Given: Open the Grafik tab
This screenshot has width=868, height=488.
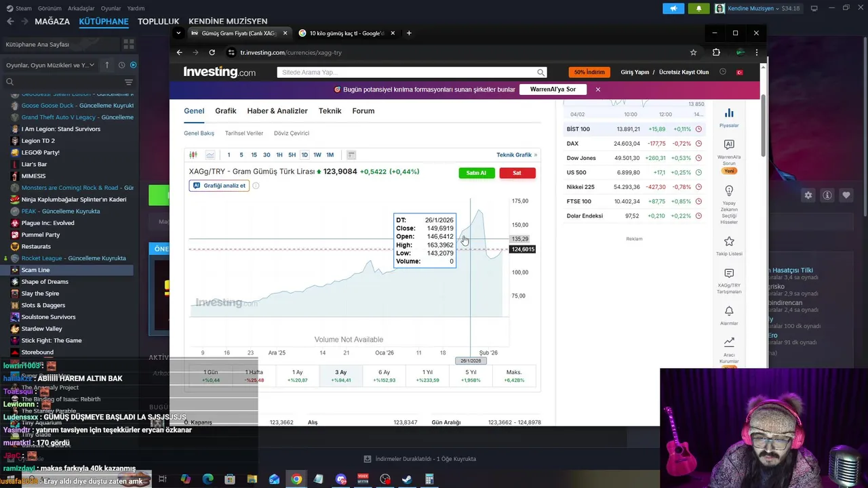Looking at the screenshot, I should (226, 111).
